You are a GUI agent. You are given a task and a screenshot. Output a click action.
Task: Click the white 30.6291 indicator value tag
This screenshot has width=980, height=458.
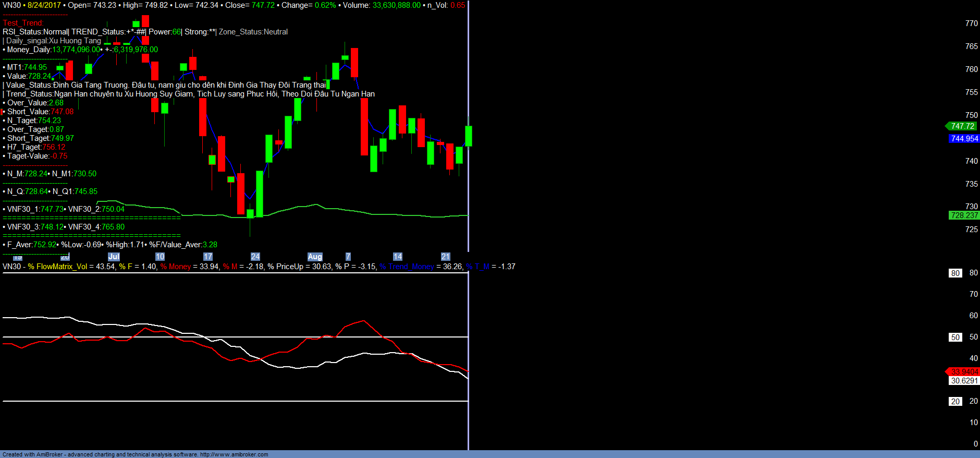point(964,381)
